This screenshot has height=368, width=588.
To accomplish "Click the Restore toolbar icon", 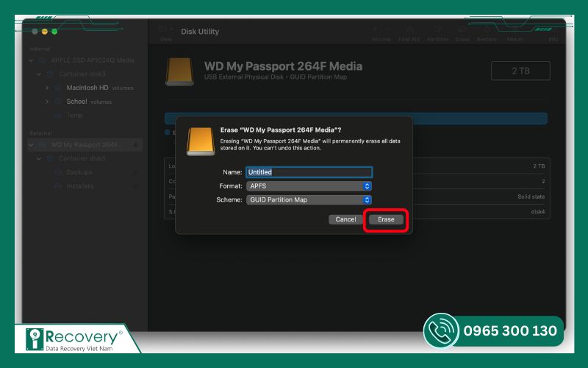I will coord(487,29).
